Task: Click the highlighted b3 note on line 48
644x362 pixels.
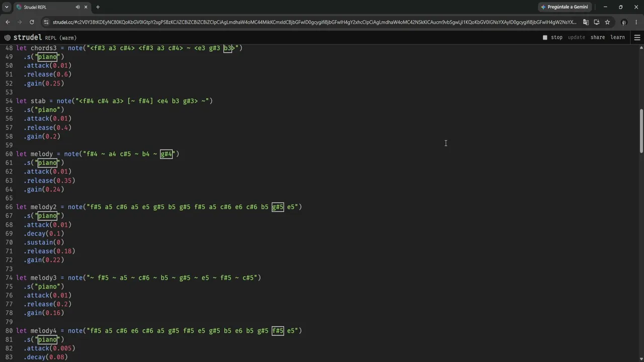Action: (x=228, y=48)
